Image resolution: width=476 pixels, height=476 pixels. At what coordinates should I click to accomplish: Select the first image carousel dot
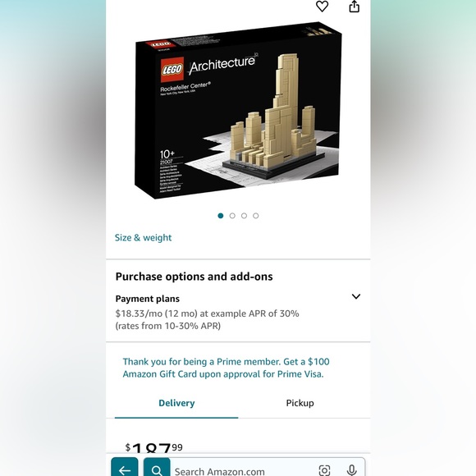[x=221, y=216]
